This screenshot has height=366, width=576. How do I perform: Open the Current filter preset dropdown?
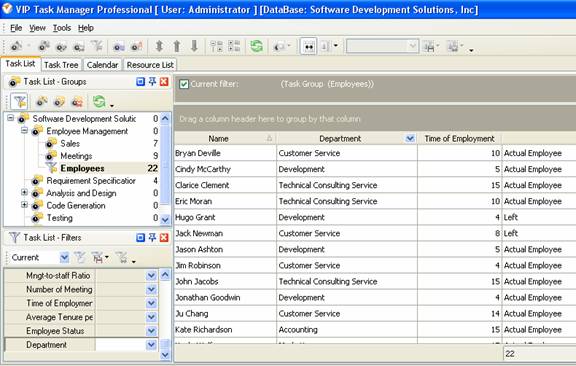point(64,258)
